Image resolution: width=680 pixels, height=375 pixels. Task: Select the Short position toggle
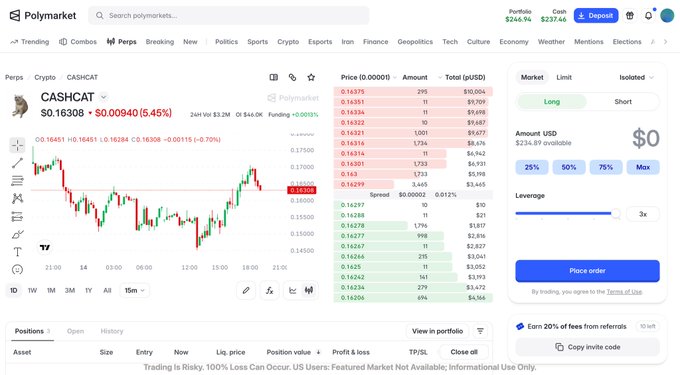(623, 101)
